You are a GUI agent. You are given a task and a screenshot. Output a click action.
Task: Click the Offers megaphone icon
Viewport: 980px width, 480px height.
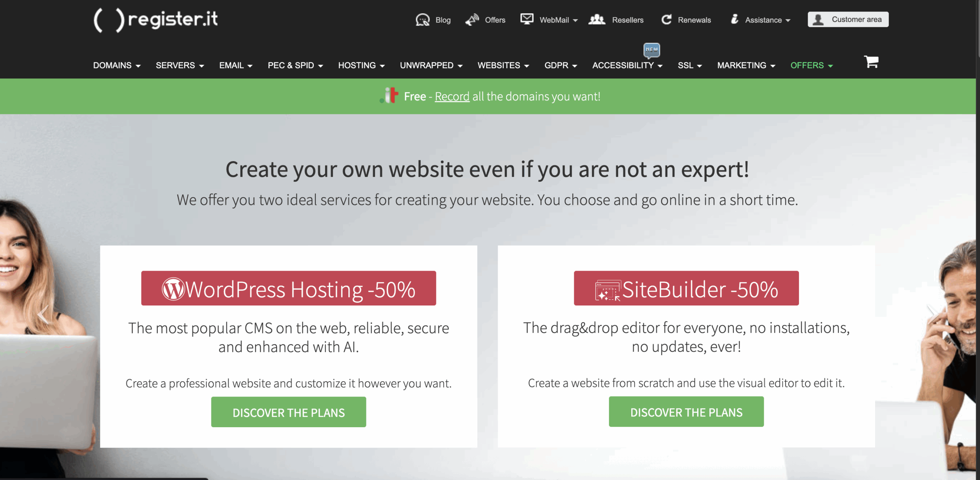(x=472, y=20)
